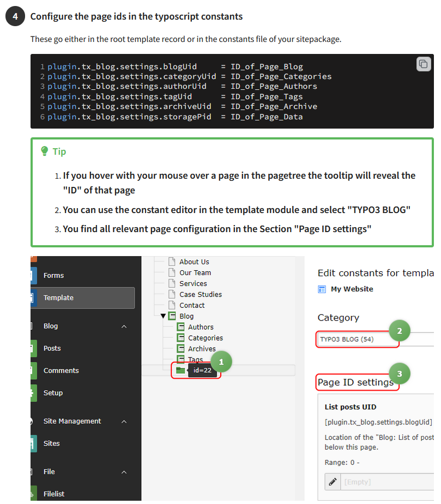Collapse the Site Management group chevron

tap(124, 421)
